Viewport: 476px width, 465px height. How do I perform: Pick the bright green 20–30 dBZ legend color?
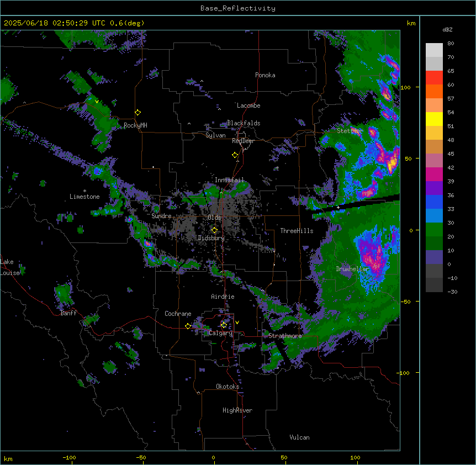pyautogui.click(x=434, y=230)
